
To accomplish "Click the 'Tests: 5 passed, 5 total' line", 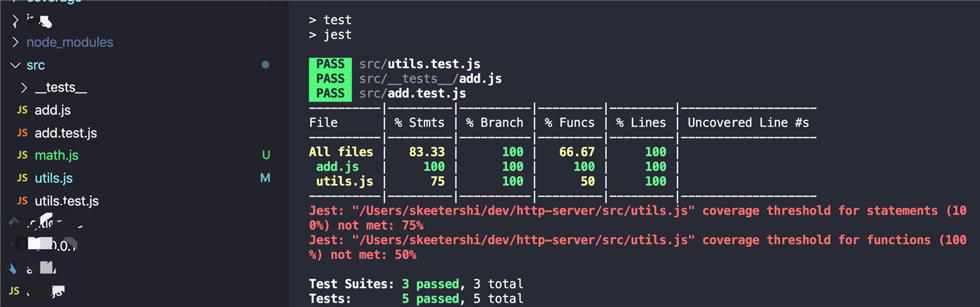I will click(416, 298).
